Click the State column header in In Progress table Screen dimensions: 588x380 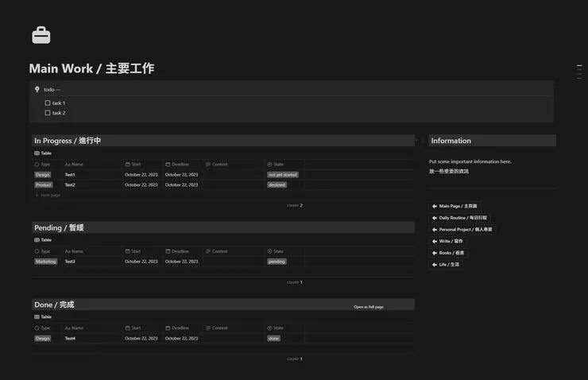pyautogui.click(x=275, y=165)
